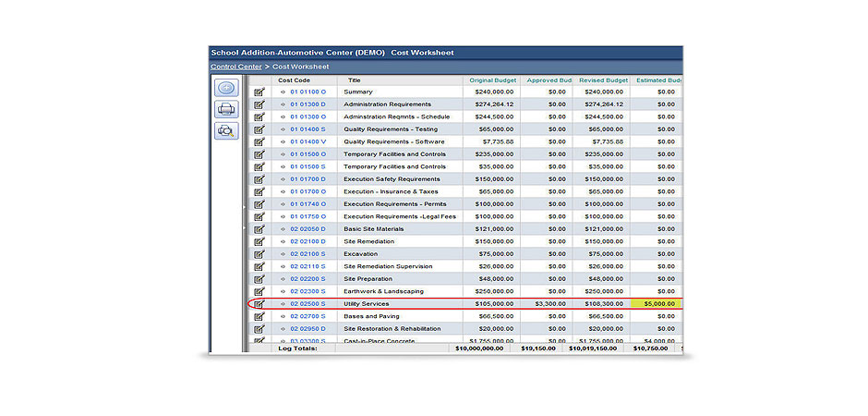Click the Title column header
Viewport: 868px width, 416px height.
click(355, 80)
